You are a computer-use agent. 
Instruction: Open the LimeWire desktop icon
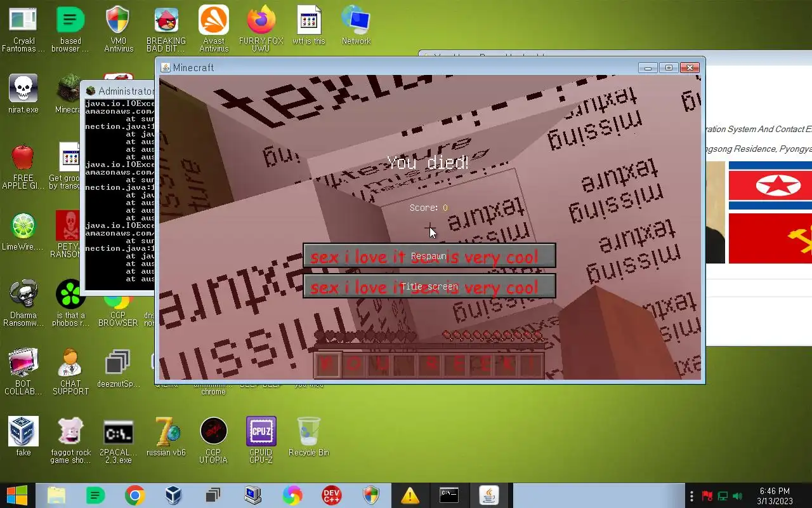click(23, 232)
